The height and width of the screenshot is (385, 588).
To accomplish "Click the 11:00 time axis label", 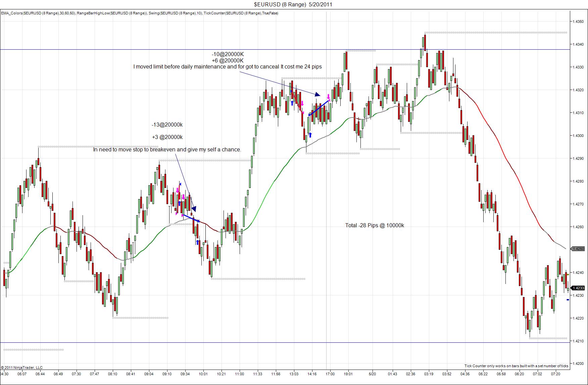I will [239, 374].
